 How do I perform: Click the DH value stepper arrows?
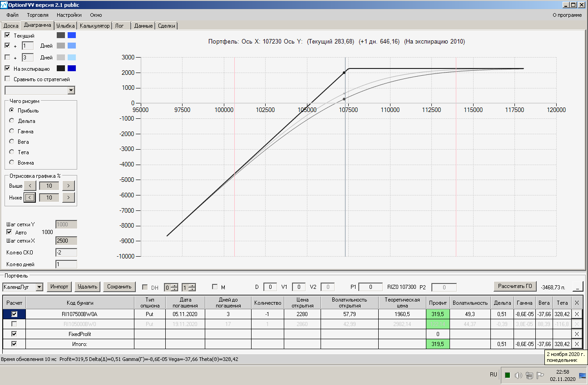click(174, 287)
